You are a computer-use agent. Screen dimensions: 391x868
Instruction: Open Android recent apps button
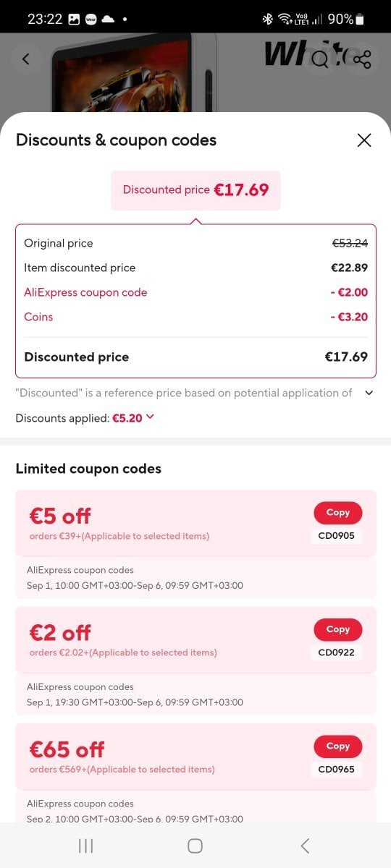(85, 846)
